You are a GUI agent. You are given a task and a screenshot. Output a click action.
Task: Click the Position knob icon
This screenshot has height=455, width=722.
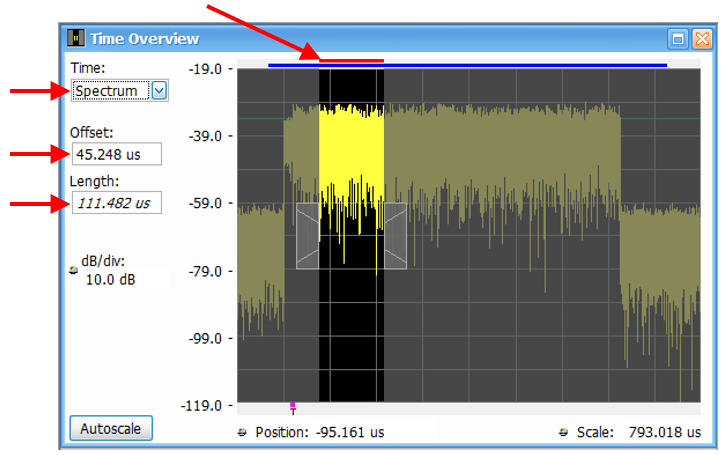tap(244, 433)
